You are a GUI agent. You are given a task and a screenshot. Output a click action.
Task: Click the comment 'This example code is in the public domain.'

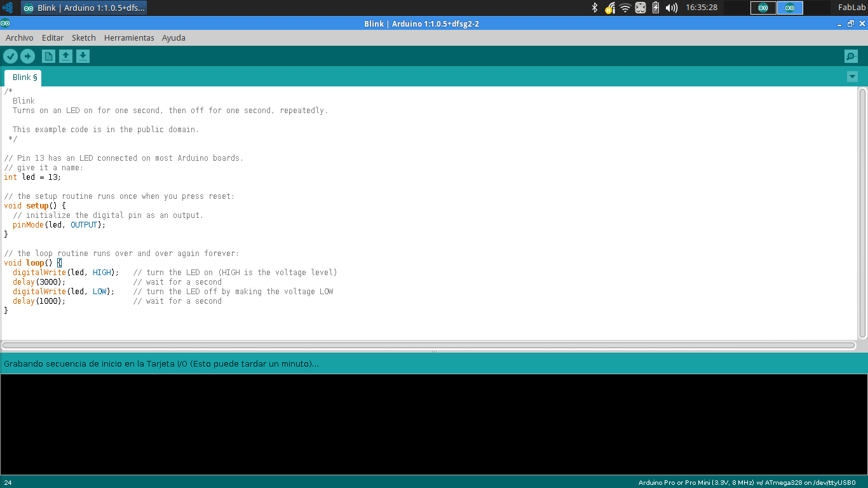click(x=105, y=130)
